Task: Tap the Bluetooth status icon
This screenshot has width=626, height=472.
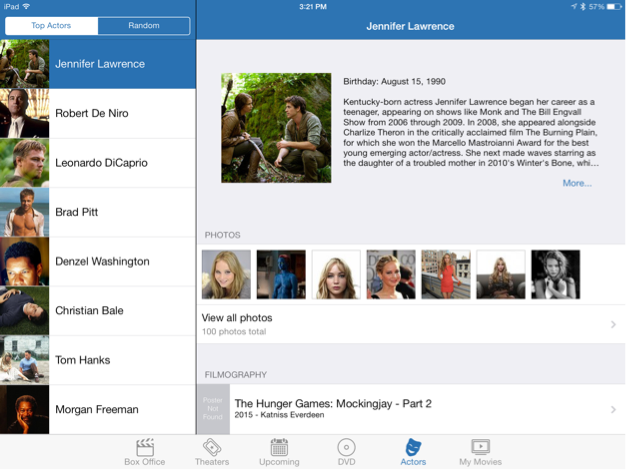Action: click(581, 7)
